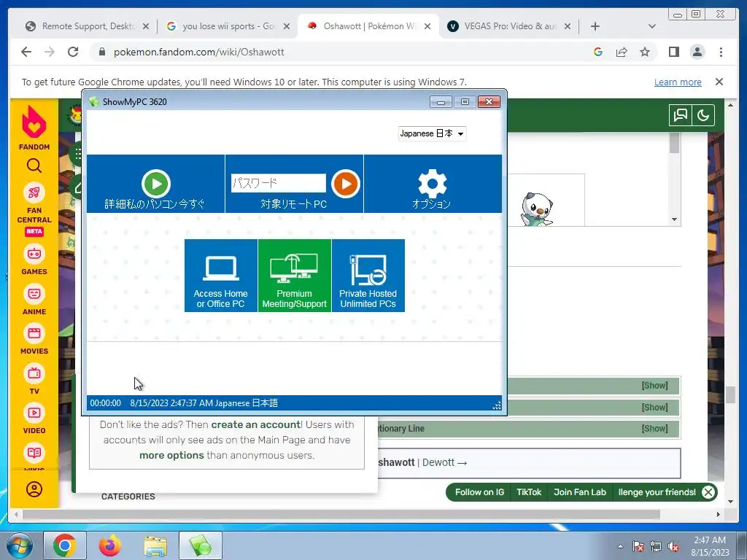The height and width of the screenshot is (560, 747).
Task: Click the network tray icon
Action: (x=656, y=547)
